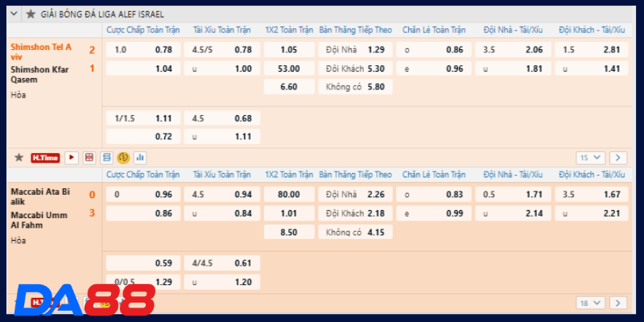Bet alternate handicap odds 0.72
644x322 pixels.
click(x=143, y=136)
